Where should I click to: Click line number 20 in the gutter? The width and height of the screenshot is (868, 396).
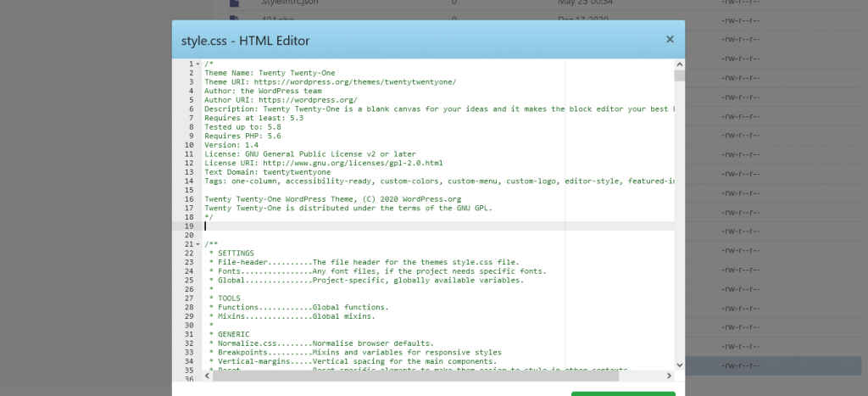(x=189, y=236)
